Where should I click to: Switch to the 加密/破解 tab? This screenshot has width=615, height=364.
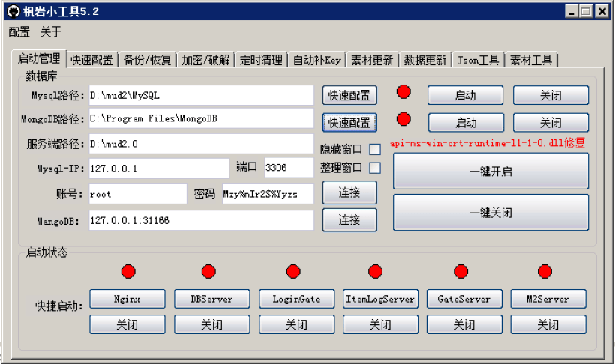pyautogui.click(x=205, y=60)
